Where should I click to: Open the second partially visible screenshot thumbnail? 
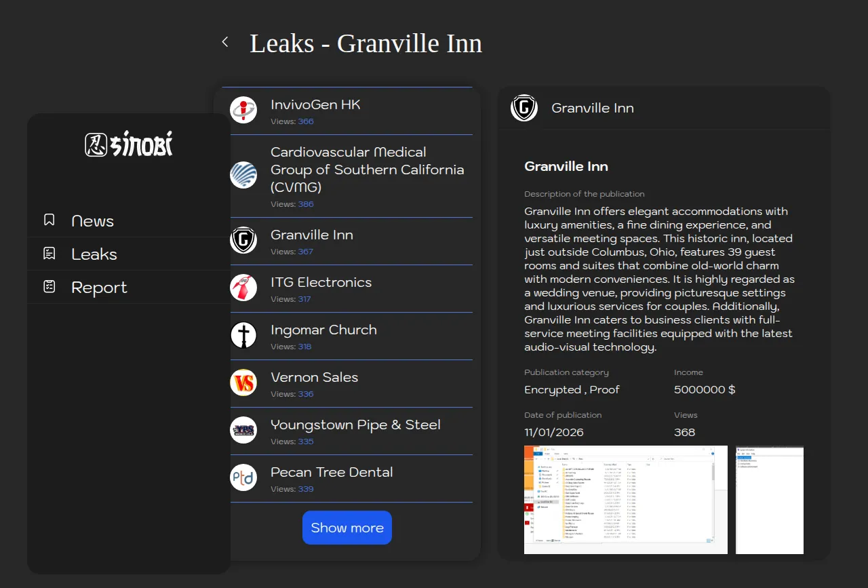[x=770, y=499]
